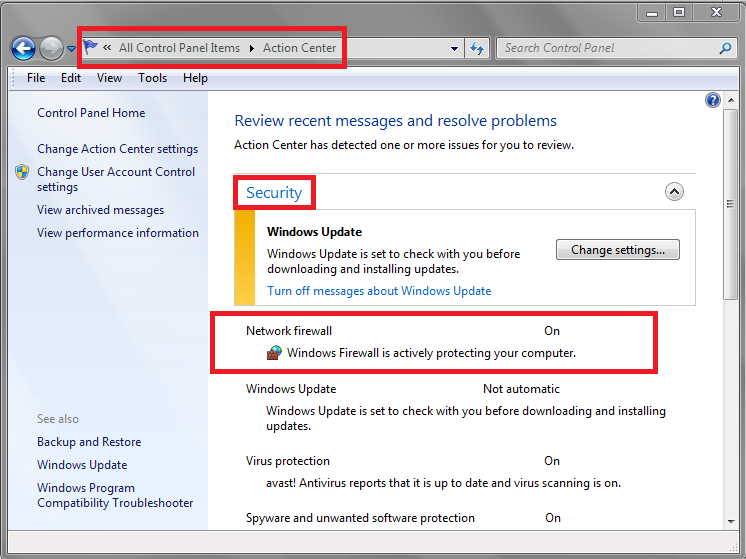Go back with the blue Back arrow

(x=23, y=49)
